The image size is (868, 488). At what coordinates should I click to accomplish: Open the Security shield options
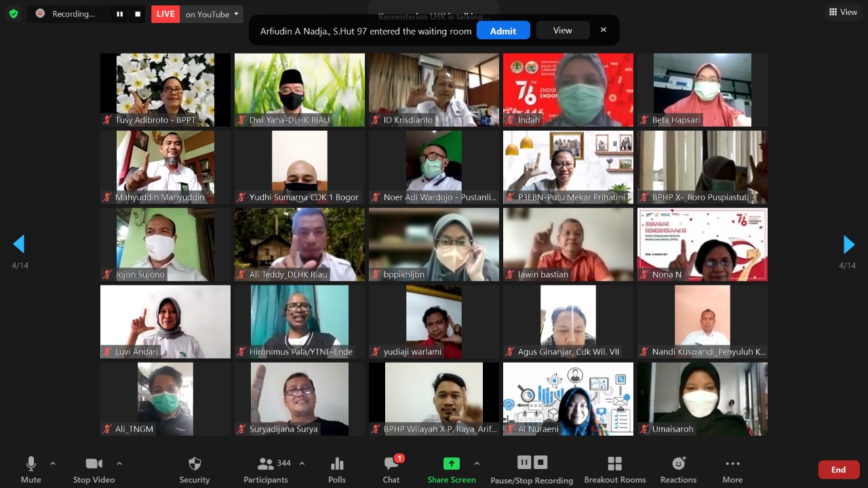coord(195,470)
